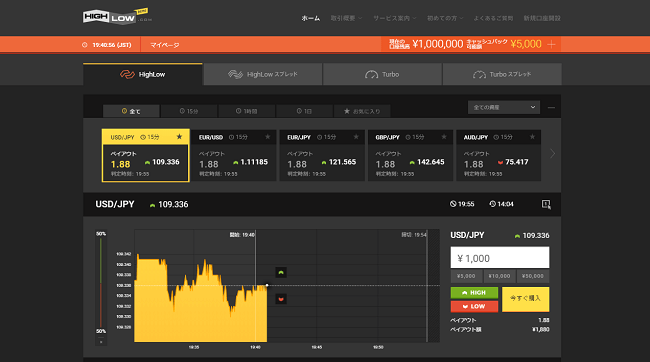Filter options by 1時間 duration
Screen dimensions: 650x362
coord(247,111)
